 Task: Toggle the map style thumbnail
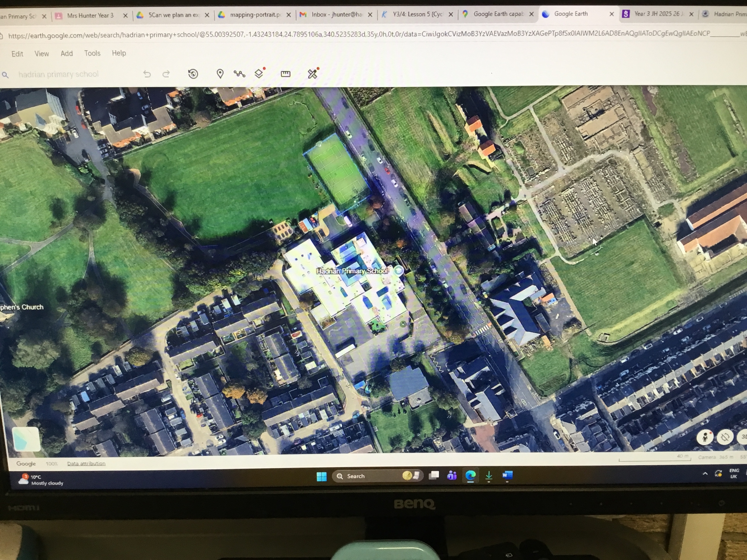pyautogui.click(x=26, y=439)
